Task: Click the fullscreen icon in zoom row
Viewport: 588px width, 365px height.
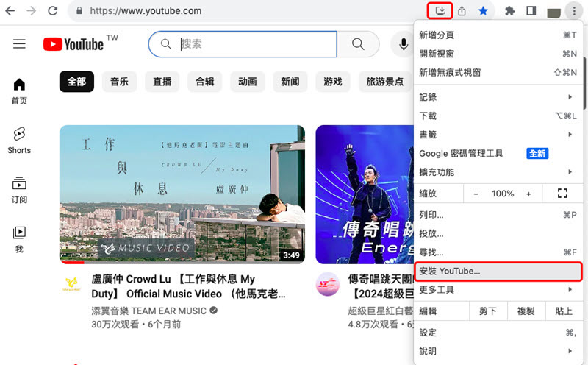Action: pyautogui.click(x=562, y=194)
